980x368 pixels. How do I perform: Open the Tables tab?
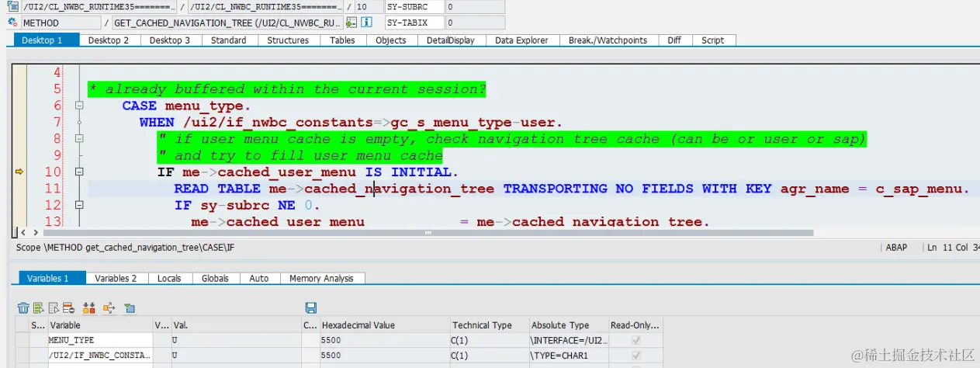click(x=342, y=40)
